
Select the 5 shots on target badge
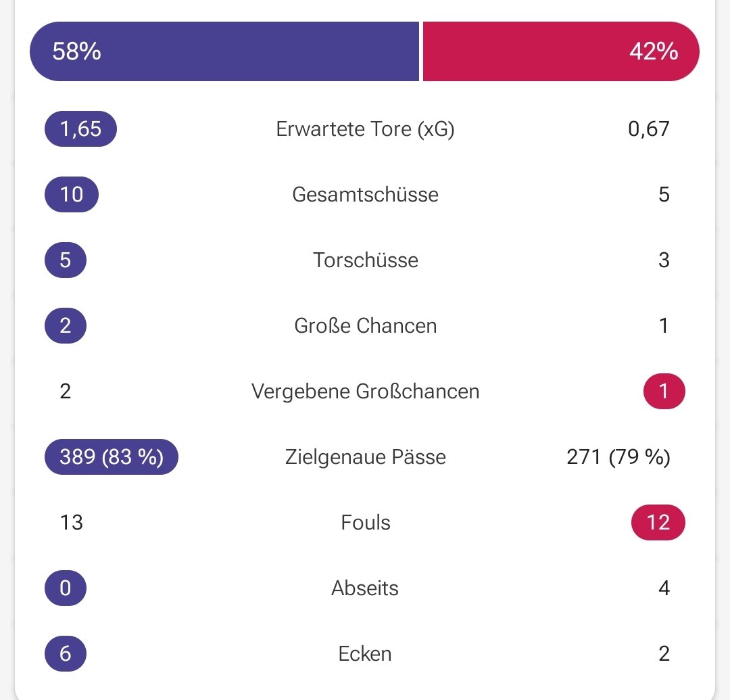pyautogui.click(x=66, y=260)
